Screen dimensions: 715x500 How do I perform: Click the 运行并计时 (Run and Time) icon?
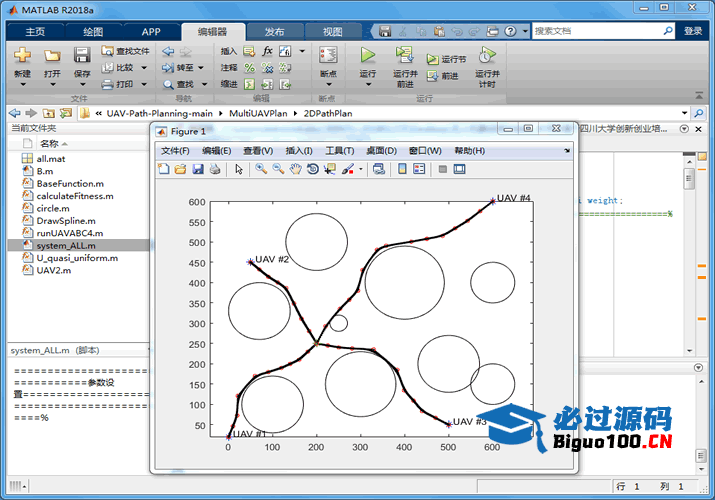[487, 56]
